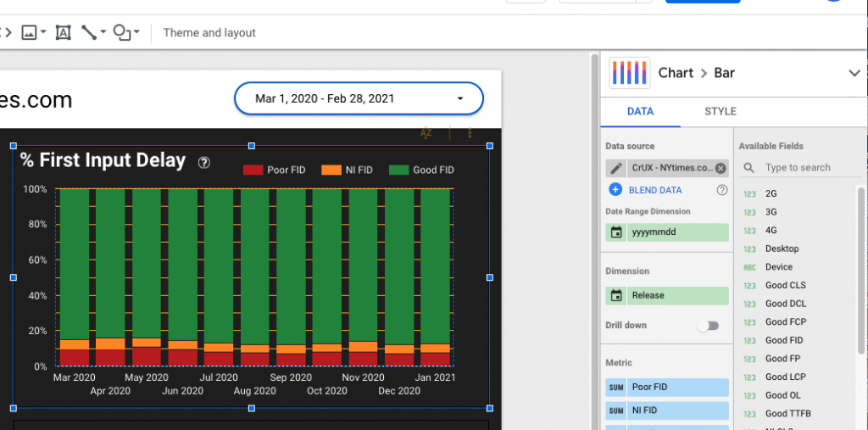
Task: Click the Good FID green legend swatch
Action: 398,170
